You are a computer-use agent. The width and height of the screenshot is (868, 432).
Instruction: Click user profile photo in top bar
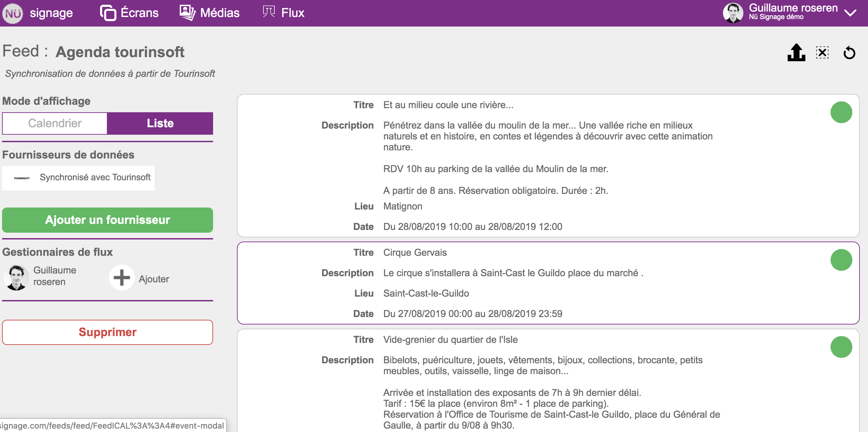[x=733, y=13]
